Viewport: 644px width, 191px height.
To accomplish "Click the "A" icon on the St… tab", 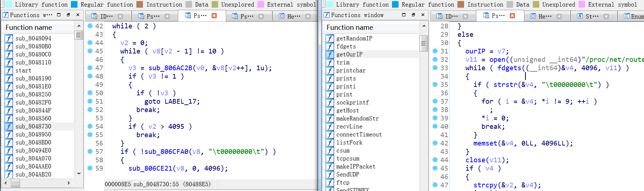I will coord(580,16).
